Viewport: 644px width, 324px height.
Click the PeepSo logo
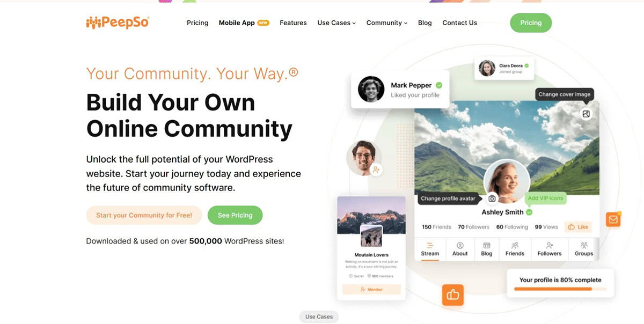118,23
